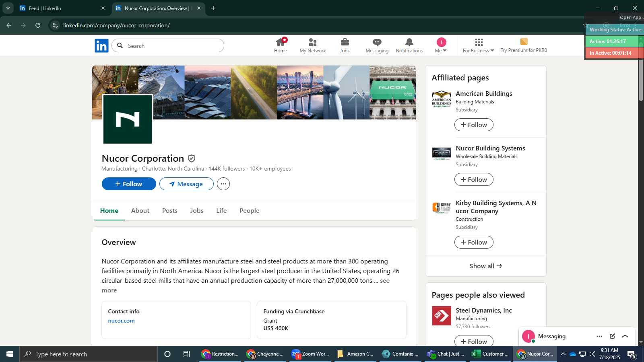Screen dimensions: 644x362
Task: Open Notifications bell icon
Action: [409, 45]
